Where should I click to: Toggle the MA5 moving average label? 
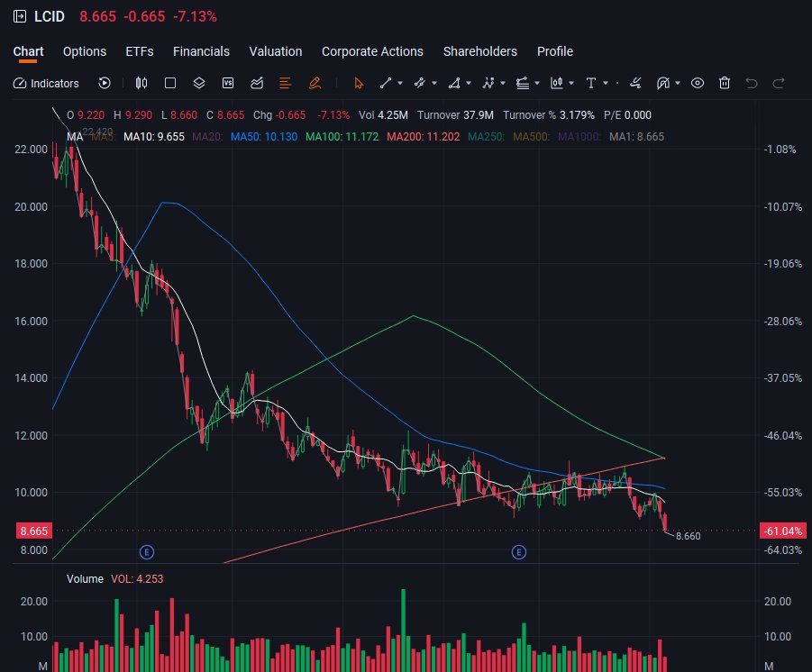click(x=103, y=137)
